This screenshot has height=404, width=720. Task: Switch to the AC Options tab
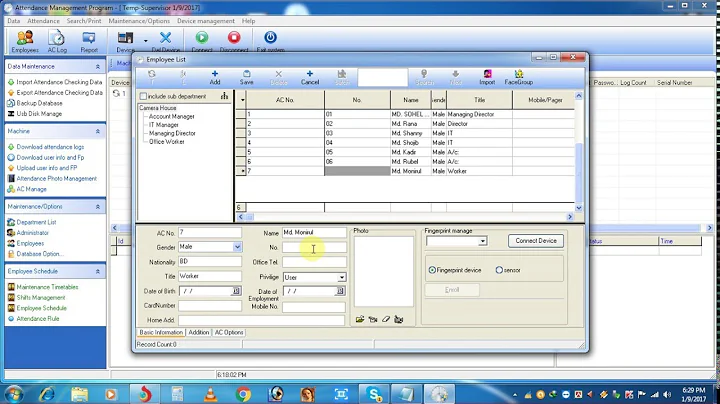229,332
